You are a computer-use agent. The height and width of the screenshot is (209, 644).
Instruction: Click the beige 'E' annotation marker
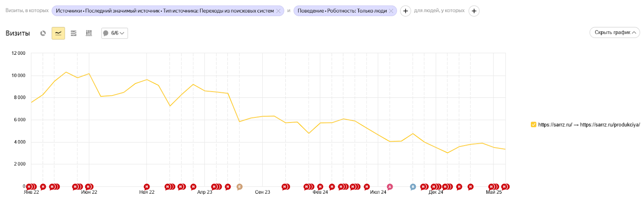239,187
